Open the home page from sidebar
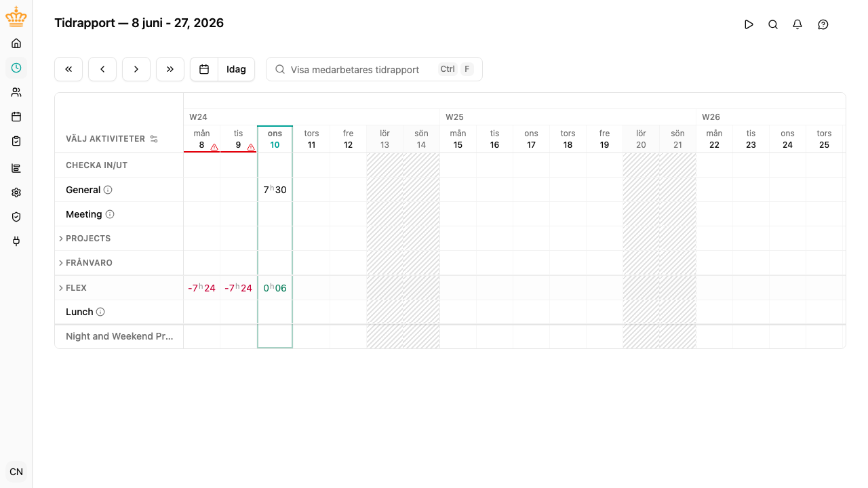This screenshot has height=488, width=868. [16, 43]
